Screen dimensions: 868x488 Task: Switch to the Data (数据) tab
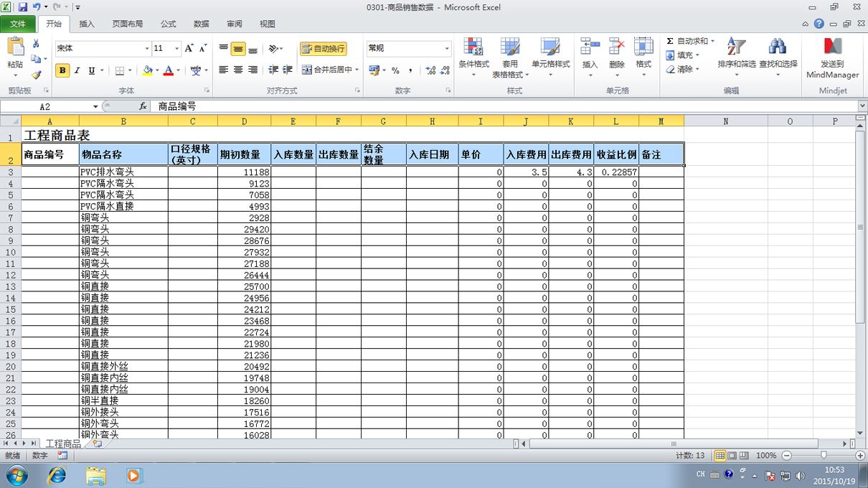tap(202, 24)
